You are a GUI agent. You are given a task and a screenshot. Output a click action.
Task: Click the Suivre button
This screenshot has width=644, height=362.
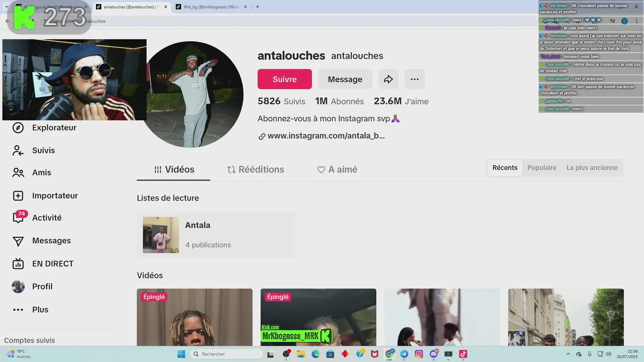point(285,79)
